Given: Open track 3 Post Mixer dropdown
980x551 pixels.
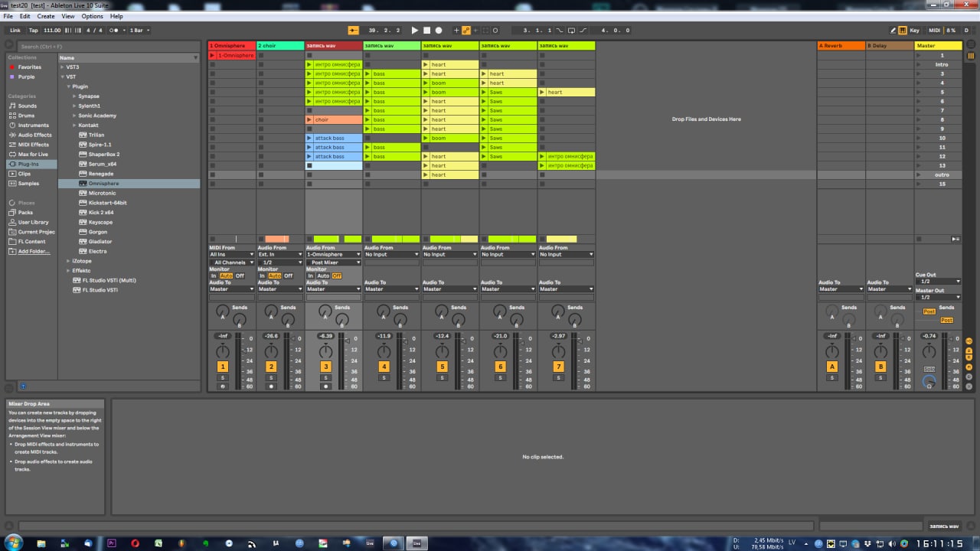Looking at the screenshot, I should point(333,262).
